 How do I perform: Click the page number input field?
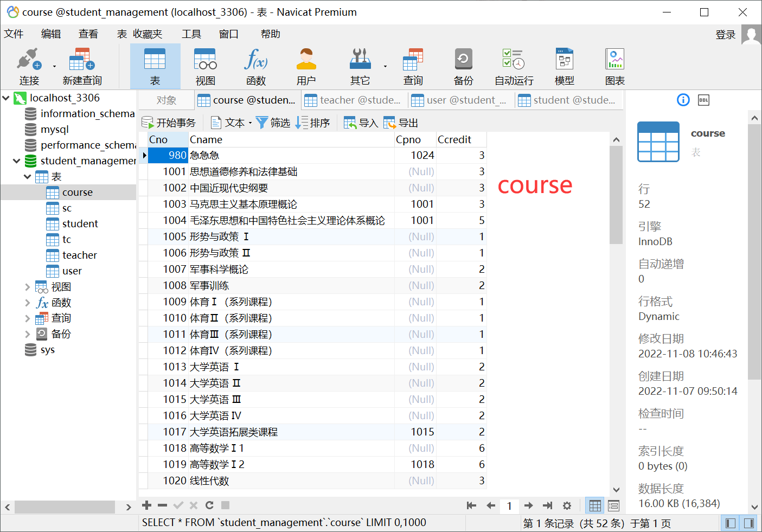pyautogui.click(x=509, y=505)
